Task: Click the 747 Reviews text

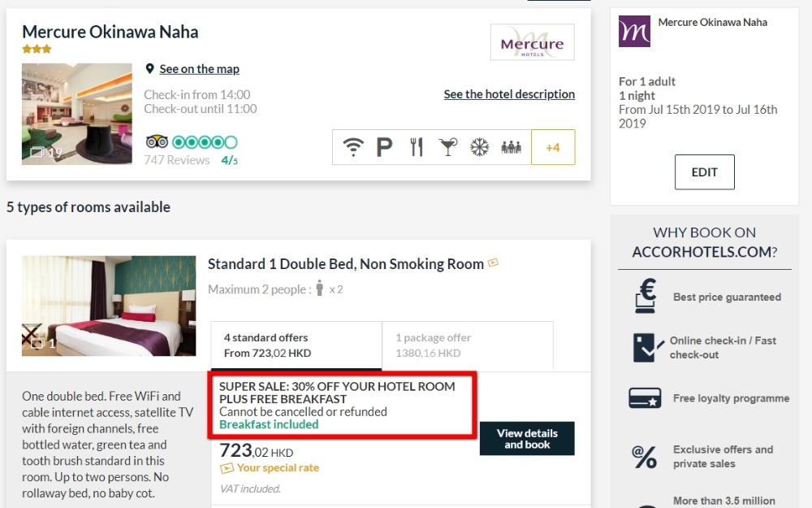Action: tap(177, 160)
